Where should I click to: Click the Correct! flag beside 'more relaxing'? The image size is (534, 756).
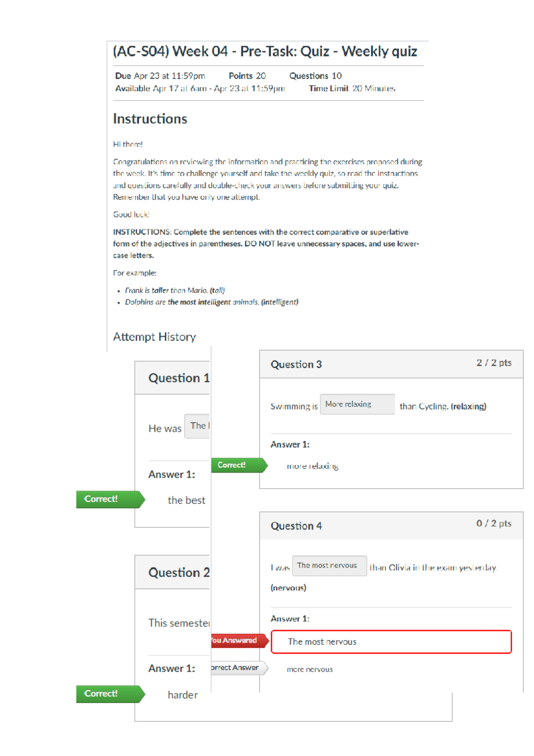pos(239,465)
